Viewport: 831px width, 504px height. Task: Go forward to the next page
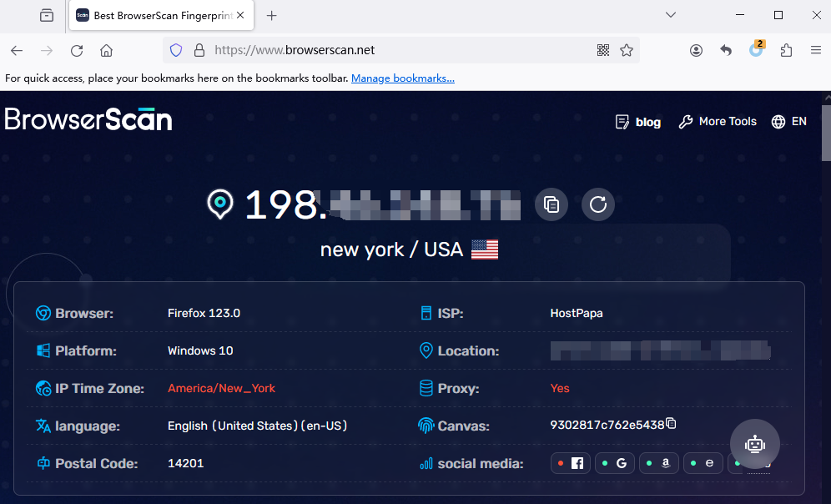pos(47,50)
